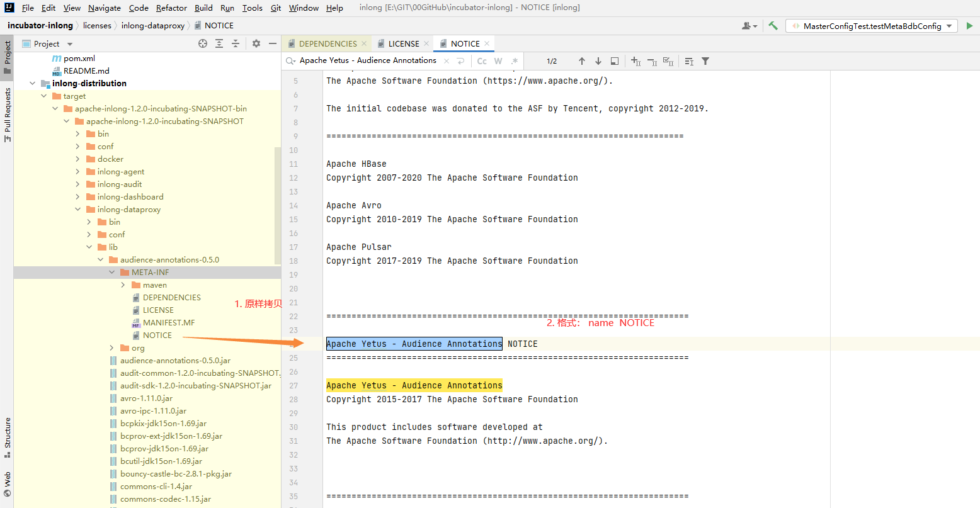This screenshot has height=508, width=980.
Task: Click the Collapse All icon in the Project panel
Action: coord(236,43)
